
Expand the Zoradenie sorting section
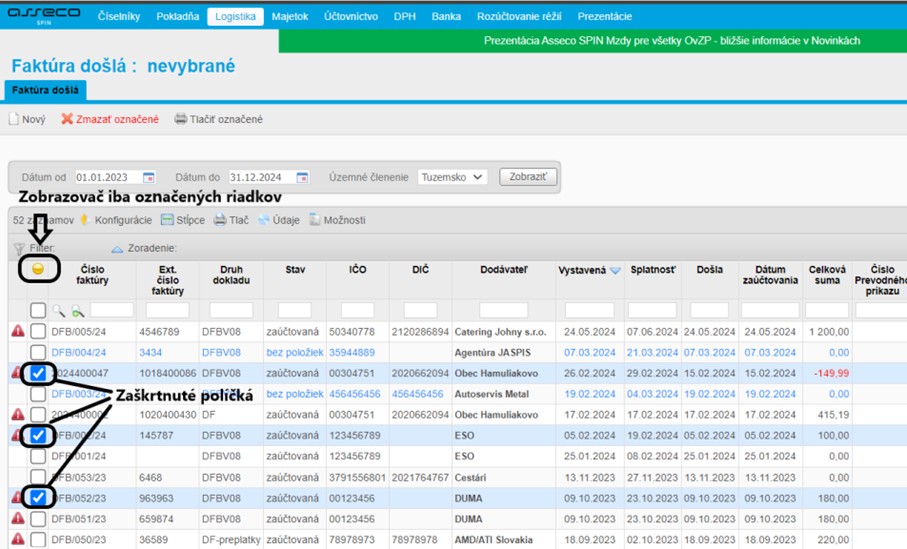(117, 248)
